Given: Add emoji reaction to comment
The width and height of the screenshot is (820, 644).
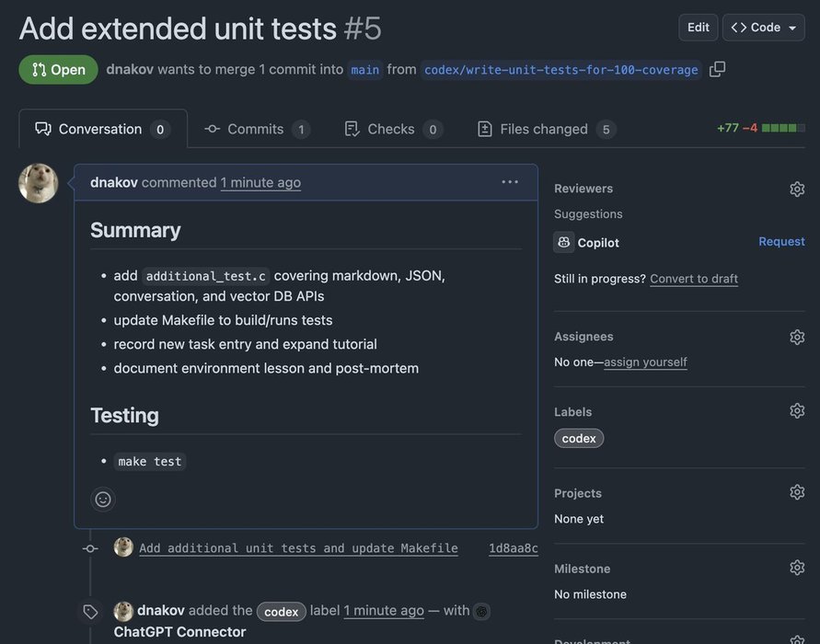Looking at the screenshot, I should [x=103, y=499].
